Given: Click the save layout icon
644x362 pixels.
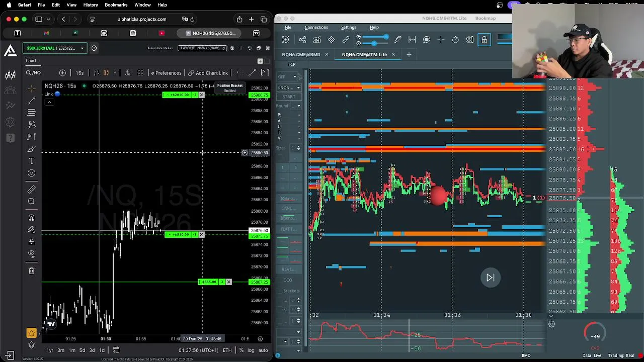Looking at the screenshot, I should pos(232,48).
